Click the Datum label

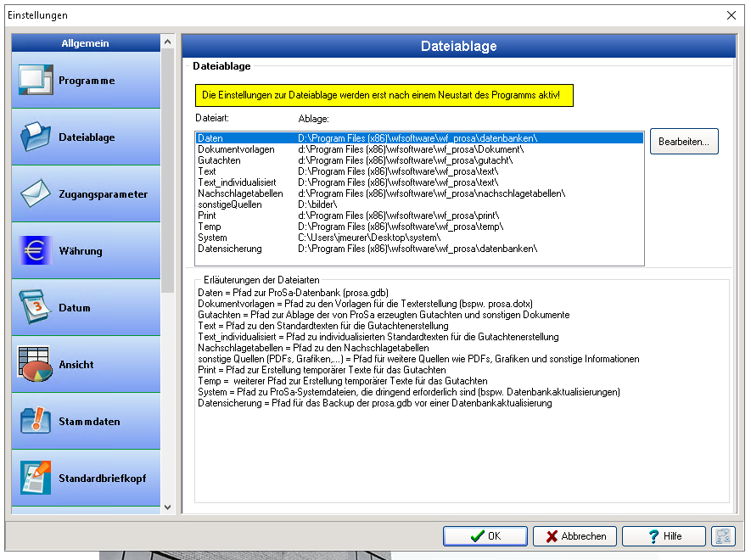74,307
